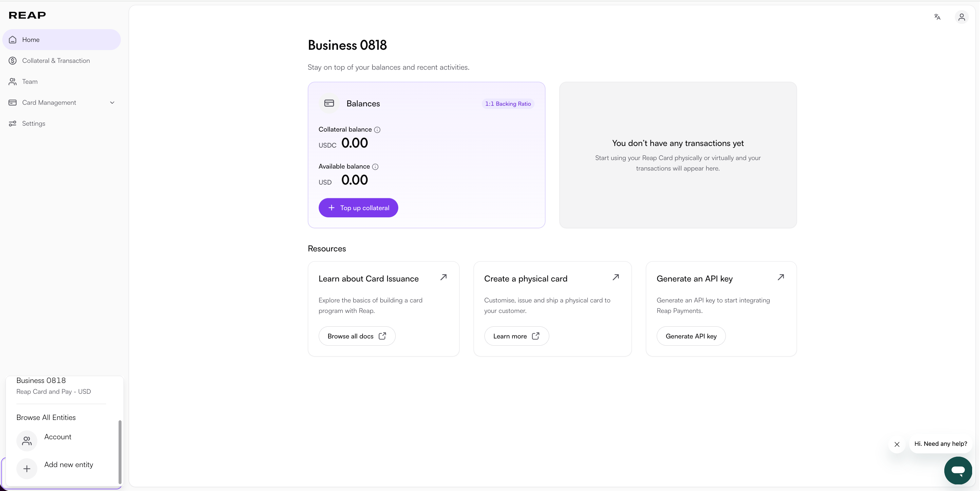Click Top up collateral button
The width and height of the screenshot is (980, 491).
(x=358, y=208)
